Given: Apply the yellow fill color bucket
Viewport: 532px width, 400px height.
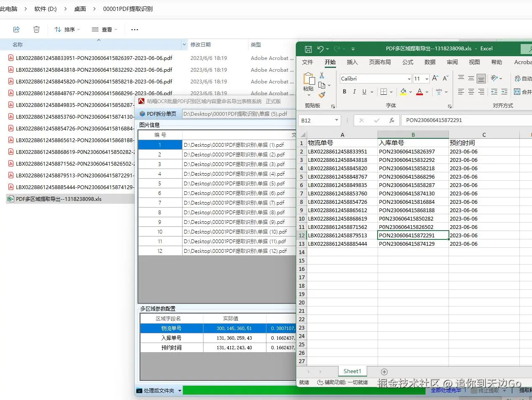Looking at the screenshot, I should tap(403, 91).
